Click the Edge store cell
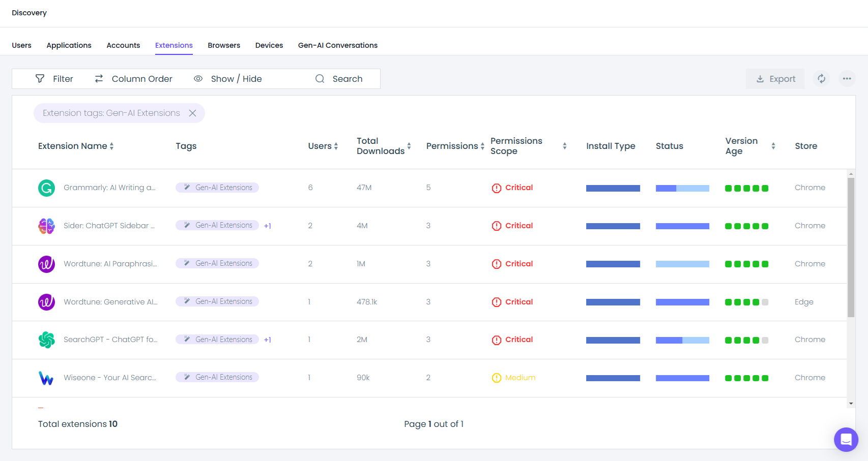868x461 pixels. click(x=804, y=302)
